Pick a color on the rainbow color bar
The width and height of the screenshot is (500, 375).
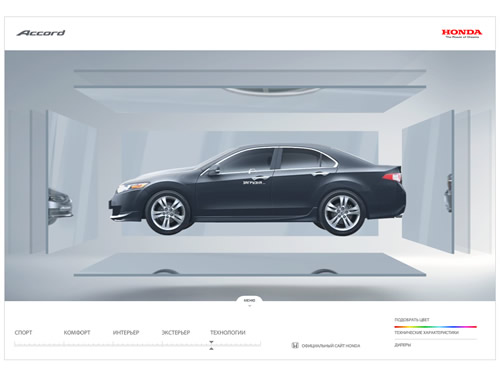(x=435, y=327)
